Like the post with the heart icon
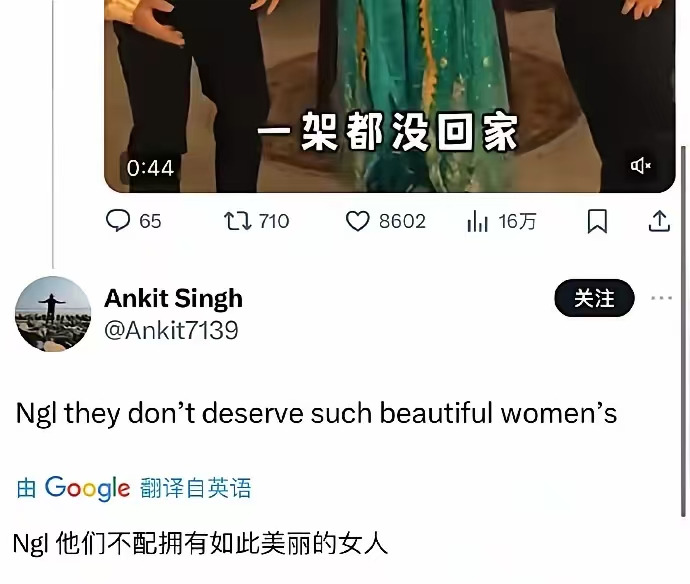Screen dimensions: 690x584 pos(357,221)
